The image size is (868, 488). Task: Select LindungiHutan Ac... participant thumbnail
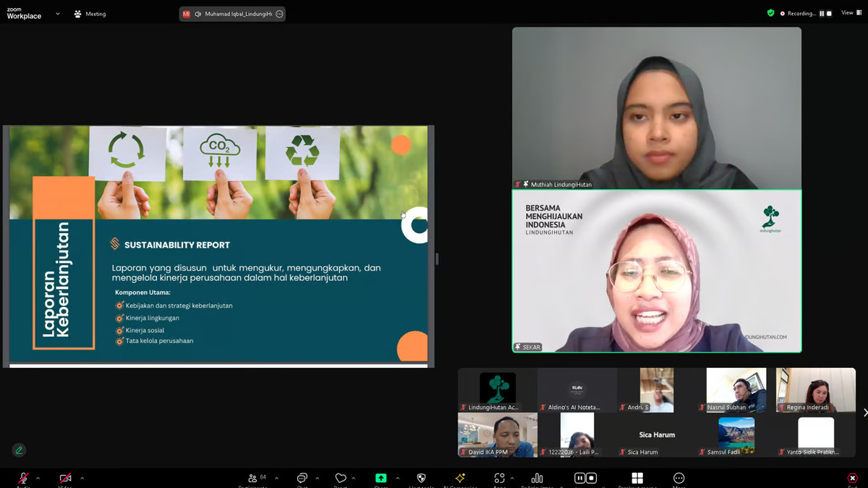(x=498, y=390)
